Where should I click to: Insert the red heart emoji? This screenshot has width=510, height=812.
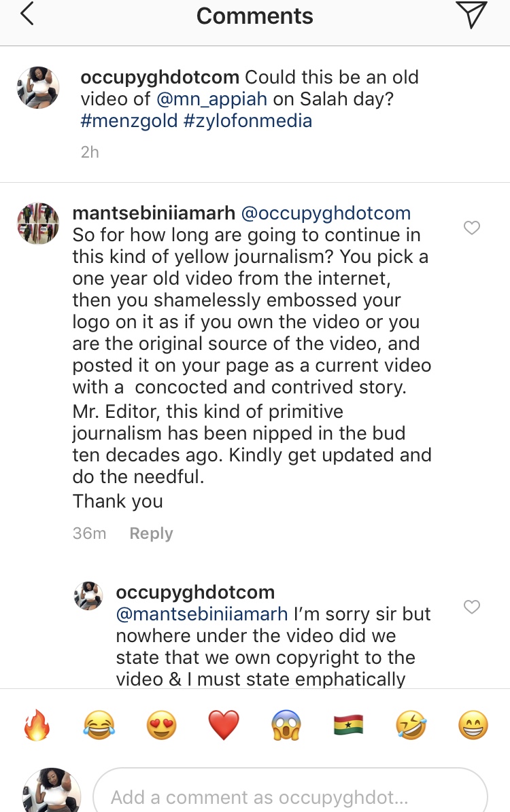point(224,725)
